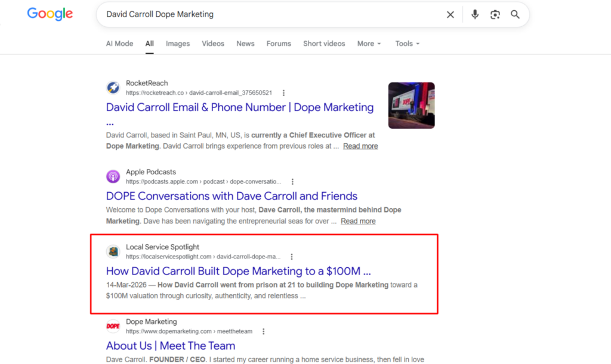
Task: Click the dopemarketing.com meettheteam URL
Action: 189,331
